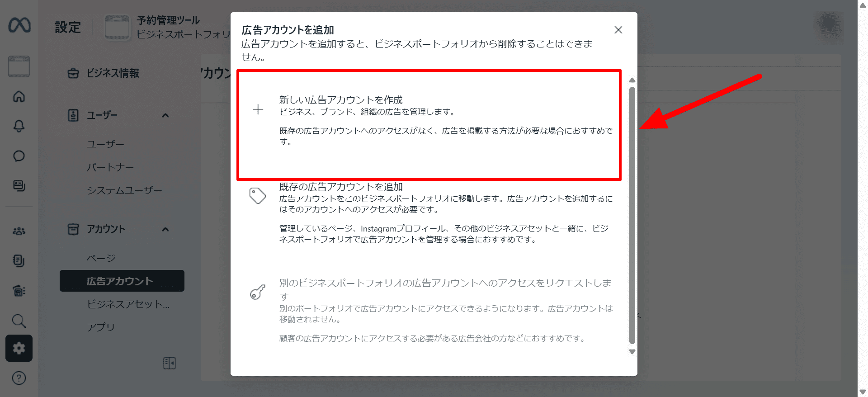Open the settings gear icon

coord(19,348)
